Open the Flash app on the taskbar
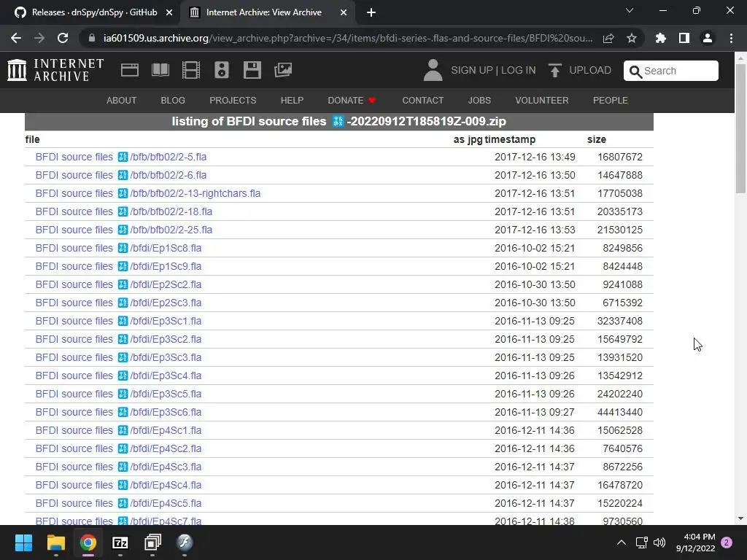This screenshot has height=560, width=747. click(x=185, y=542)
